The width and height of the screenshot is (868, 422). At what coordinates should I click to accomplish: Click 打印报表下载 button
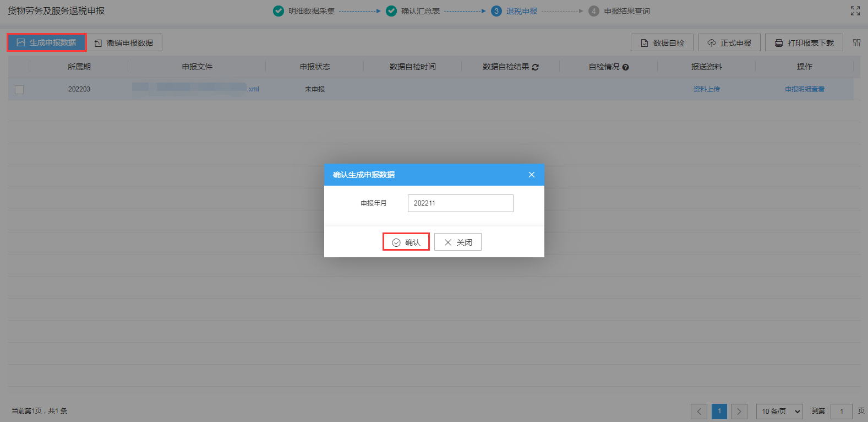tap(804, 42)
